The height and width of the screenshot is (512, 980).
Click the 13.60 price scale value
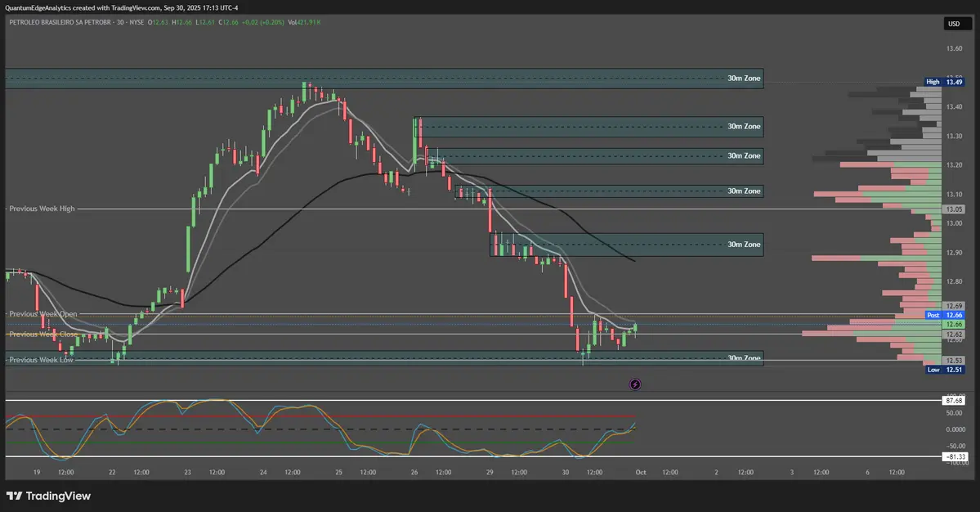954,49
